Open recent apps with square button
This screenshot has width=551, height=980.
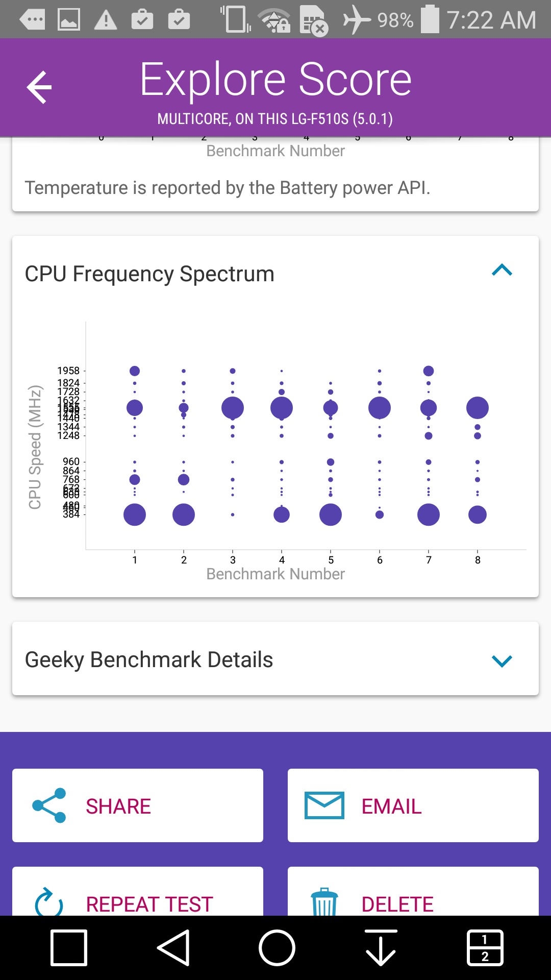coord(69,948)
